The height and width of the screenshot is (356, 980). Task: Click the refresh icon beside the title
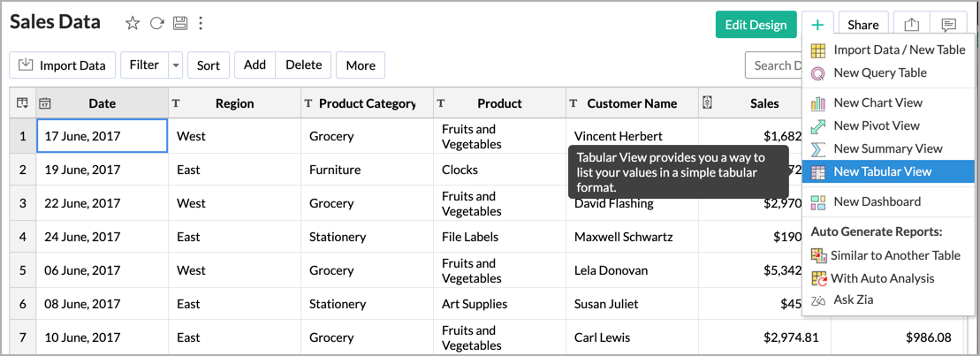(x=157, y=24)
